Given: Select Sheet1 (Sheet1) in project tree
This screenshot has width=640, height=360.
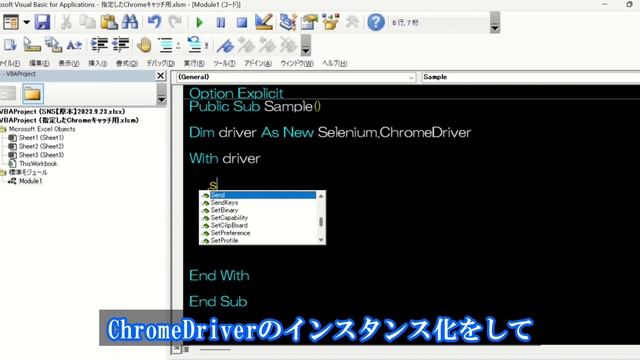Looking at the screenshot, I should click(41, 138).
